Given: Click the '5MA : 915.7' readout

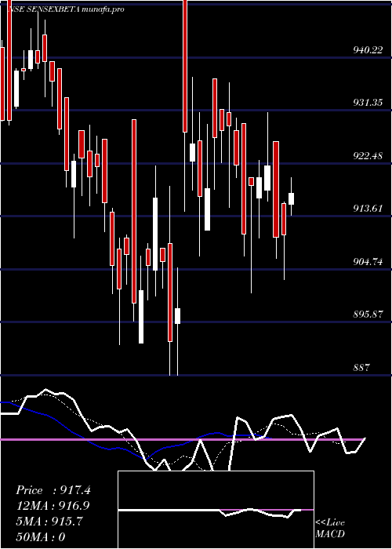Looking at the screenshot, I should 49,522.
